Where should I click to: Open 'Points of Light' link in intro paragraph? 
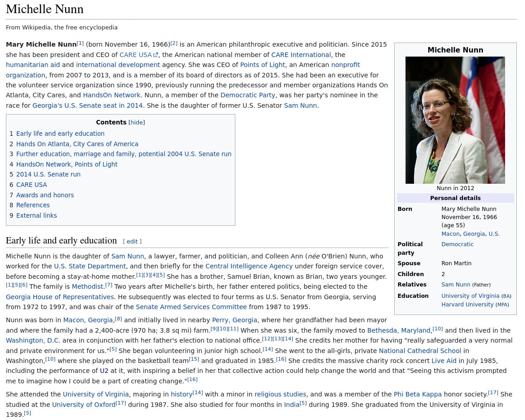[262, 65]
